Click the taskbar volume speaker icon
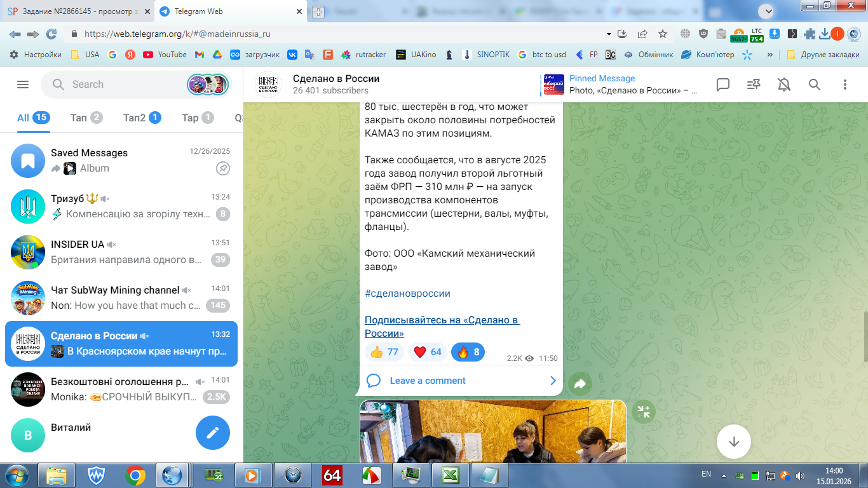 800,475
